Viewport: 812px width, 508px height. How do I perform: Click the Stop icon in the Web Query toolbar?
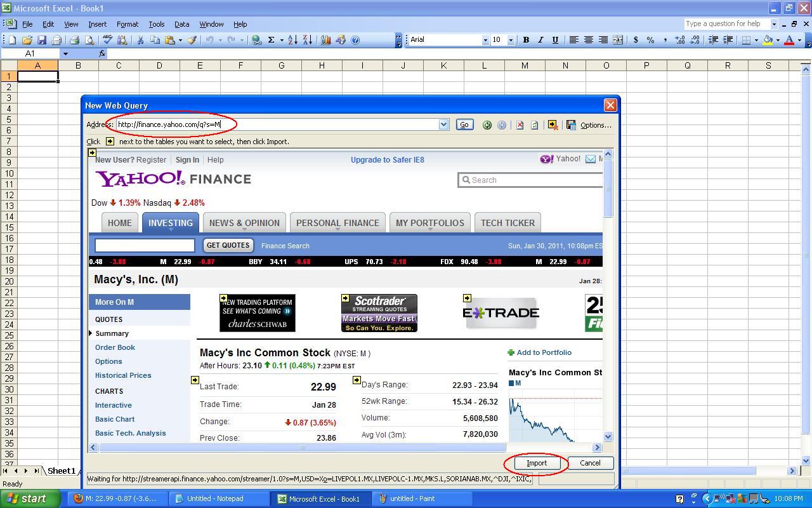pos(520,125)
